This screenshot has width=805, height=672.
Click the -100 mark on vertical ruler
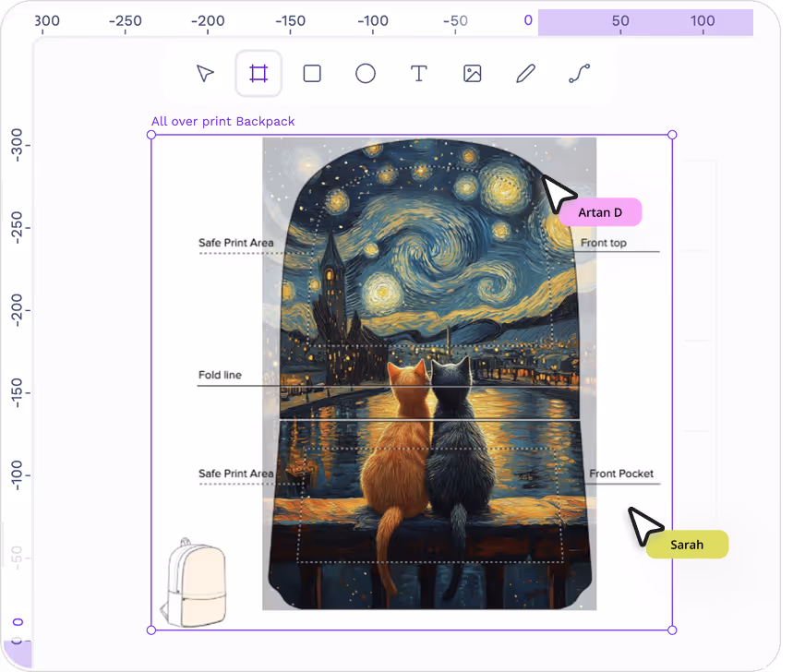click(x=17, y=475)
